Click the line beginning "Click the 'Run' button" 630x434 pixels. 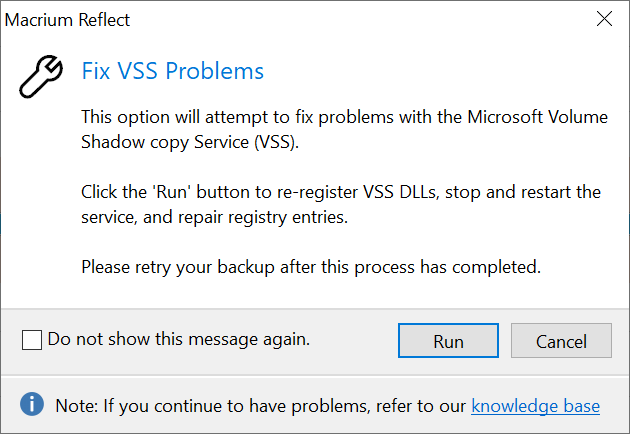pos(341,192)
